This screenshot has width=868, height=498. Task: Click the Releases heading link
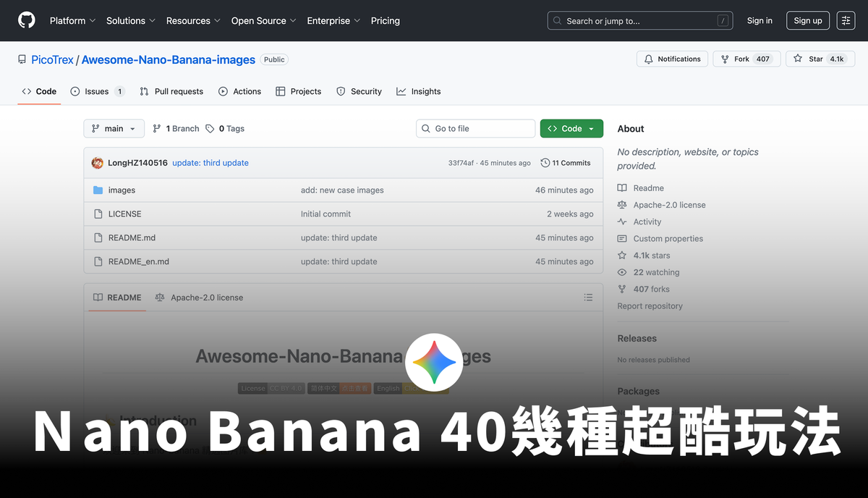coord(637,339)
